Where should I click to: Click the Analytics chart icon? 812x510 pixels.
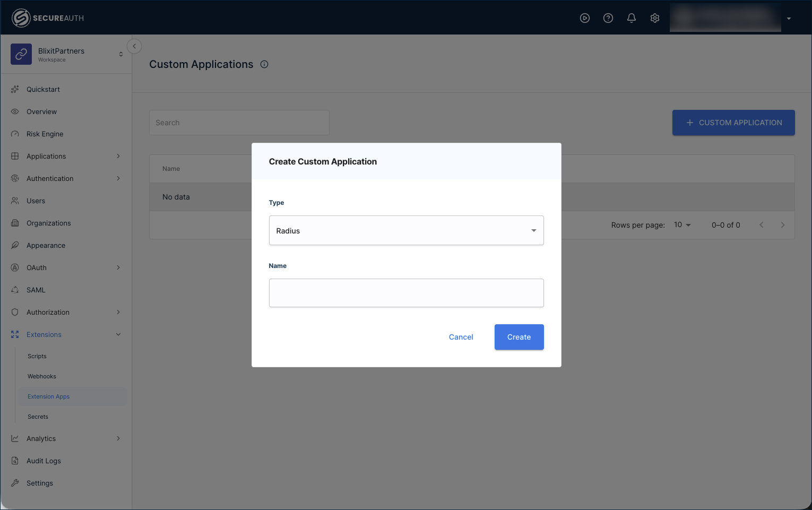coord(15,438)
